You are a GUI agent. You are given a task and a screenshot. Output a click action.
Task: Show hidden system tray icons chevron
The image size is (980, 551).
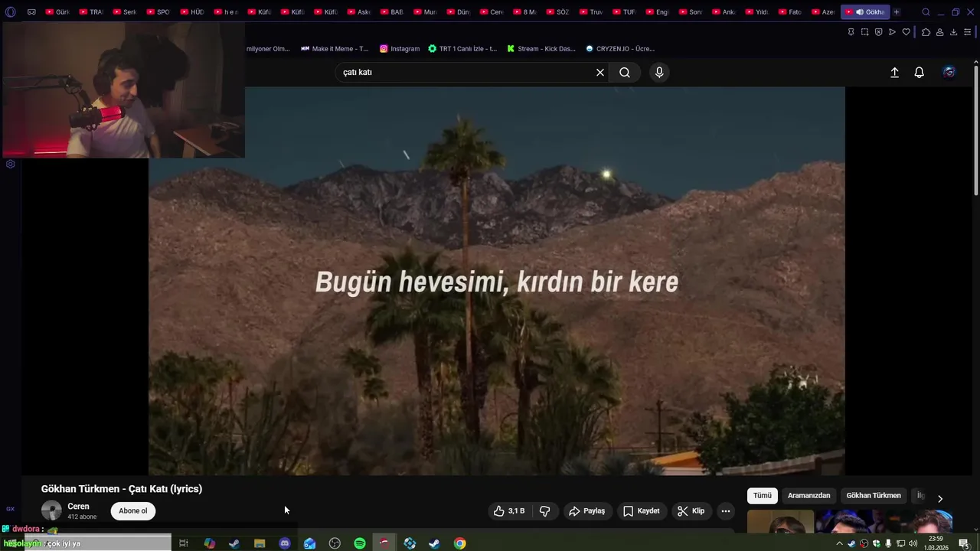click(x=839, y=543)
